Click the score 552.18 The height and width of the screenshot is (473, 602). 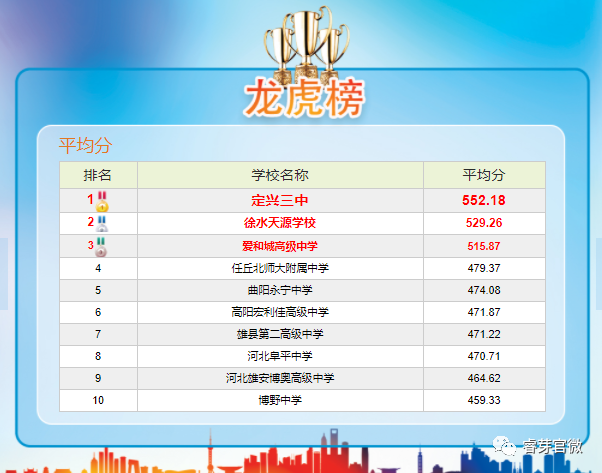click(484, 200)
